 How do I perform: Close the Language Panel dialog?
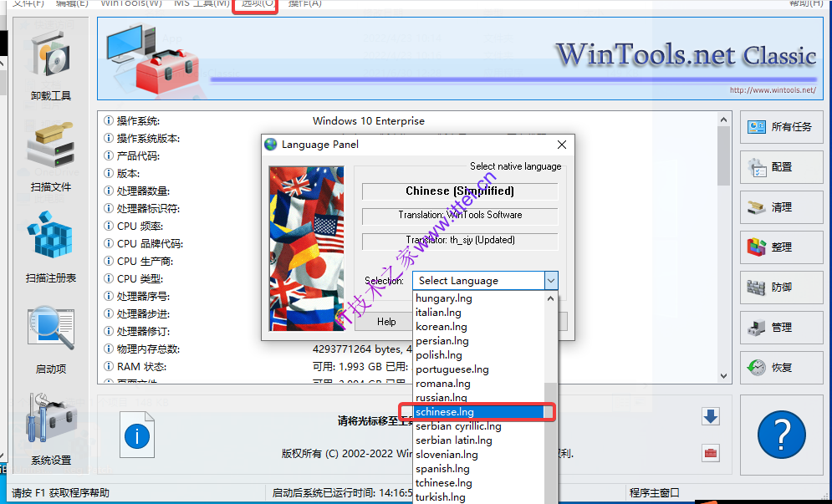[562, 145]
